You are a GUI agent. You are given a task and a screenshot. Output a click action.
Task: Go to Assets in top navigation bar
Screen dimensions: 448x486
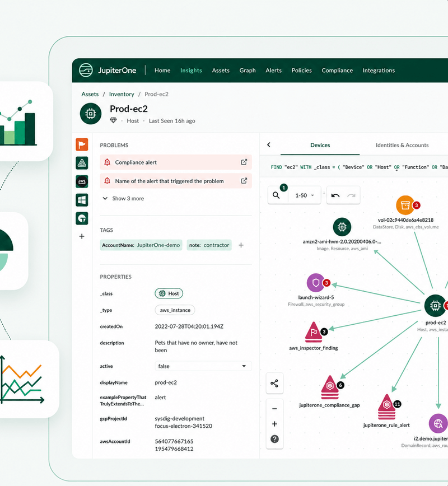click(221, 71)
